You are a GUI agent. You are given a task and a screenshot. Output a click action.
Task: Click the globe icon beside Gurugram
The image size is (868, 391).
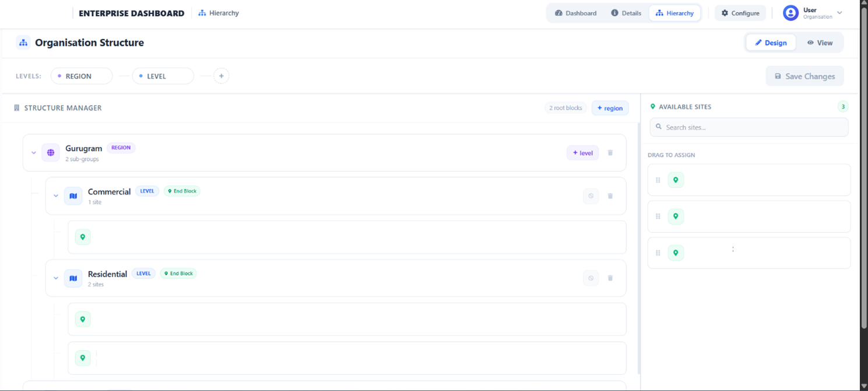(x=51, y=153)
